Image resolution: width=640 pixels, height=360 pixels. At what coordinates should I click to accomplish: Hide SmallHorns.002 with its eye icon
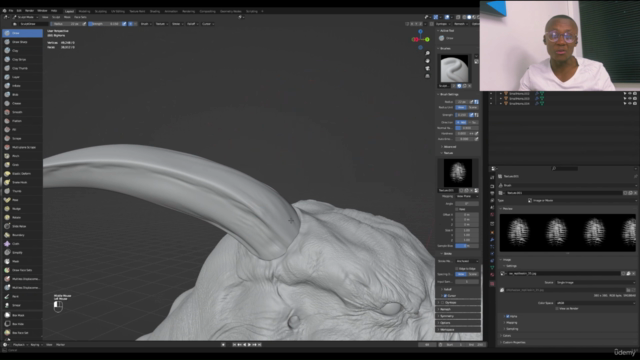pos(629,93)
